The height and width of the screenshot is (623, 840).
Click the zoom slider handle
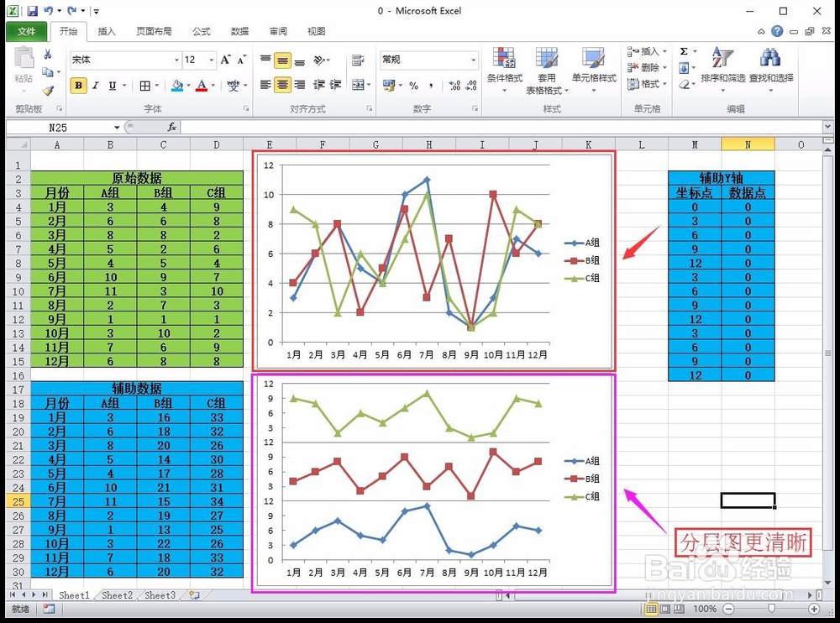771,609
